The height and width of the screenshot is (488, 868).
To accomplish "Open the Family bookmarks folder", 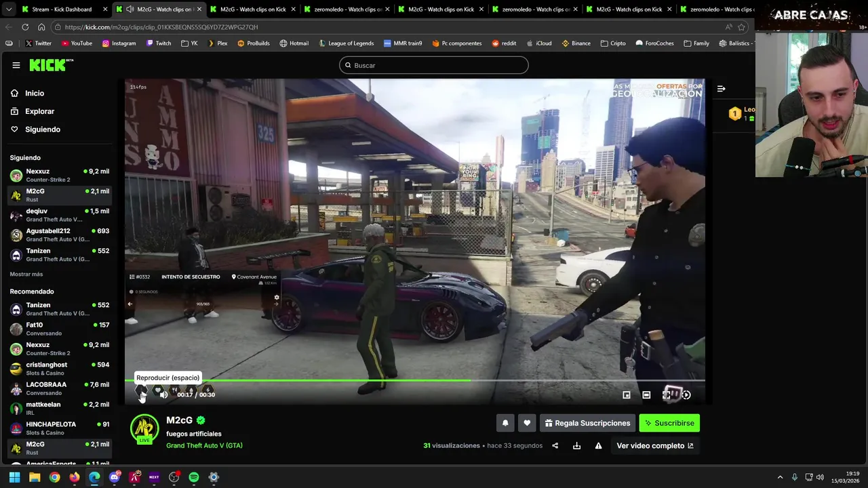I will (696, 43).
